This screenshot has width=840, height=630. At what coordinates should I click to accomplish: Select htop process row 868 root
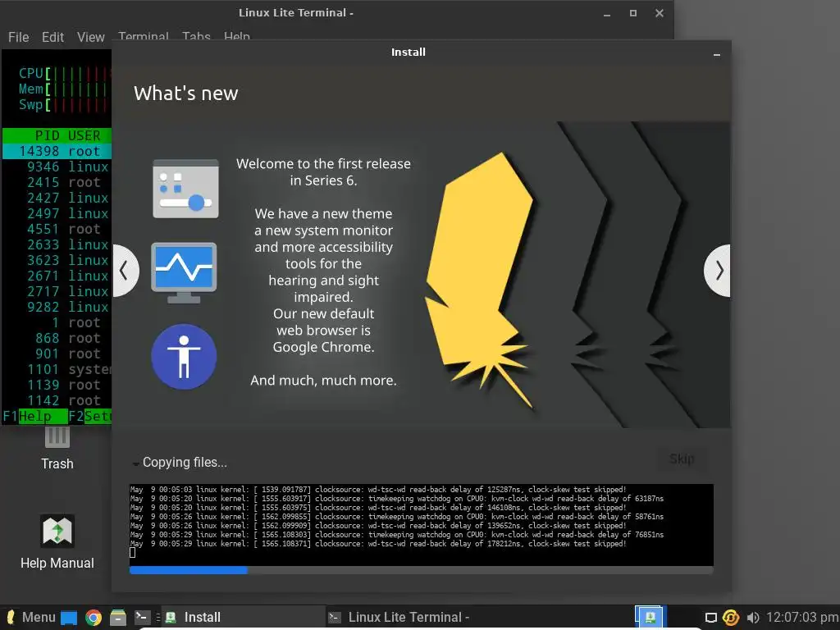pos(57,338)
